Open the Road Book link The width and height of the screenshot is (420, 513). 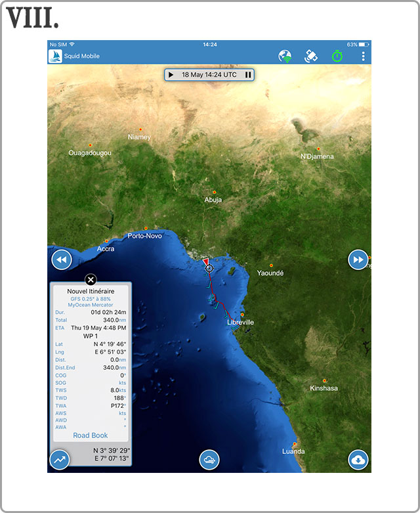pos(91,435)
